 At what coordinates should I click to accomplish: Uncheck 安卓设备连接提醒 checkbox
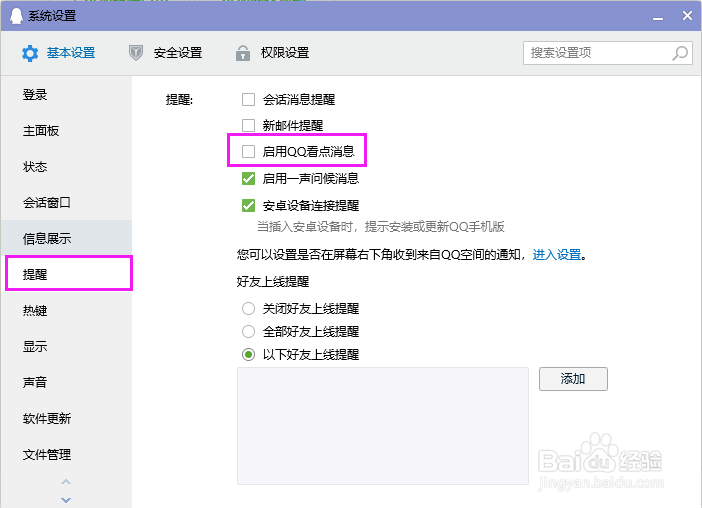(248, 205)
